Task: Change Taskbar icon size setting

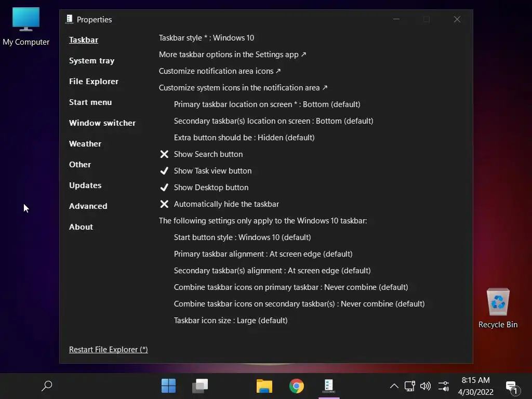Action: pos(230,320)
